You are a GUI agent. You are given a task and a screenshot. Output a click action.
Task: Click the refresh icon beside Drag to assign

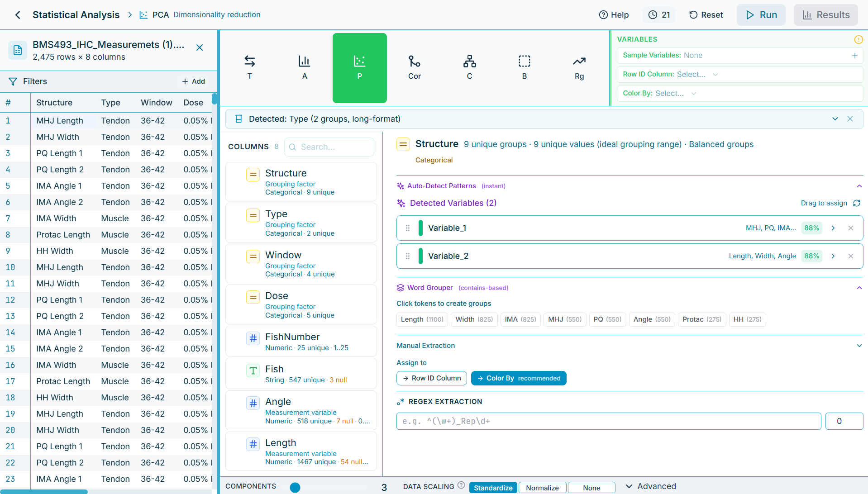[857, 203]
